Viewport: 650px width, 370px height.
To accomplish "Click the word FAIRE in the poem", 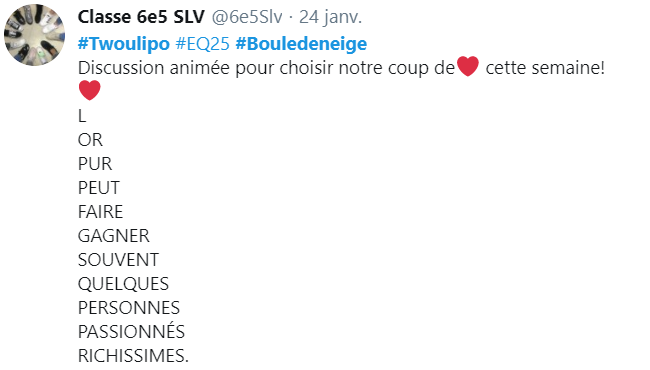I will (x=100, y=212).
